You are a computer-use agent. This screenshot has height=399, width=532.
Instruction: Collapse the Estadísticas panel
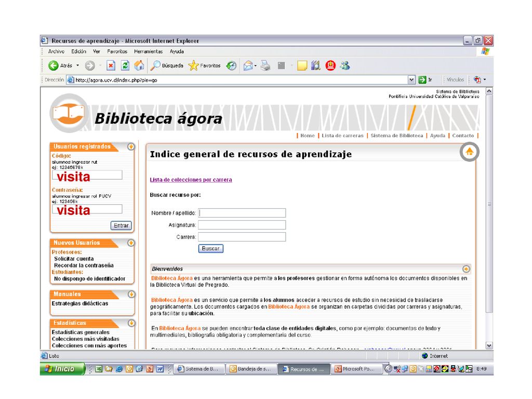pyautogui.click(x=131, y=323)
